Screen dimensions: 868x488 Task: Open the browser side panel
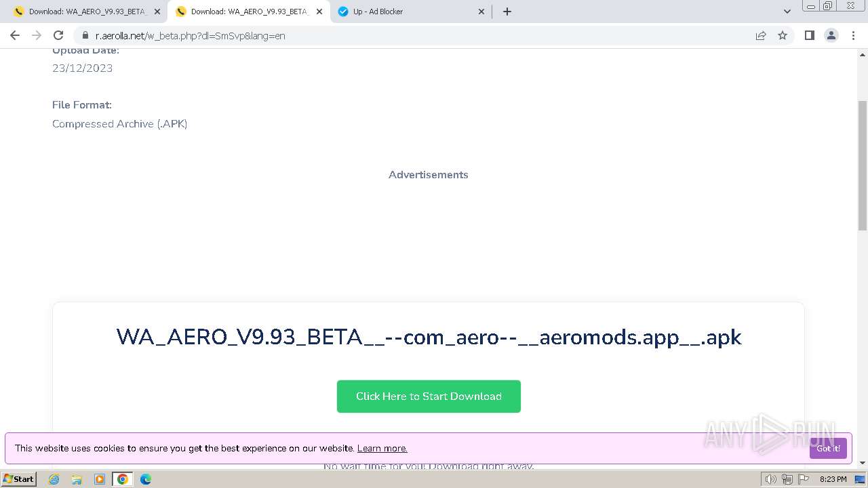[809, 35]
